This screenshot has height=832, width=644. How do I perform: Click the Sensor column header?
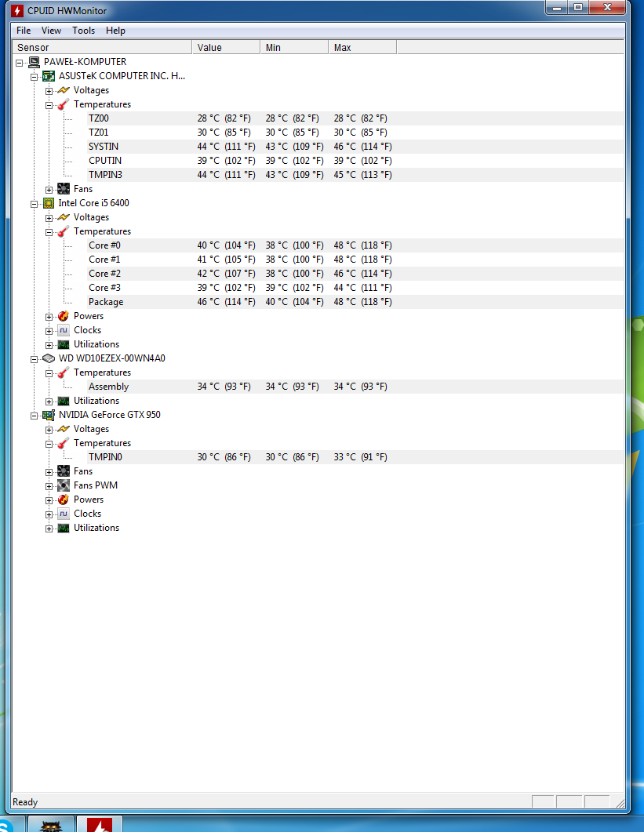click(102, 47)
